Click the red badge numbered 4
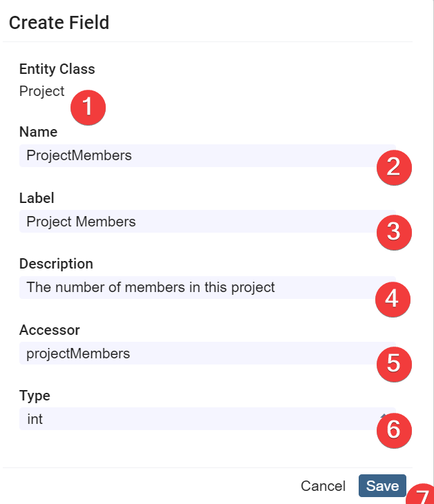 tap(393, 298)
